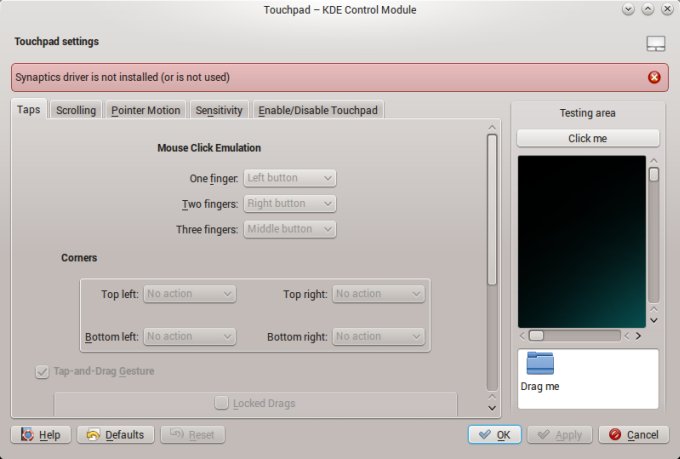Click the Drag me folder icon
Image resolution: width=680 pixels, height=459 pixels.
[x=540, y=364]
